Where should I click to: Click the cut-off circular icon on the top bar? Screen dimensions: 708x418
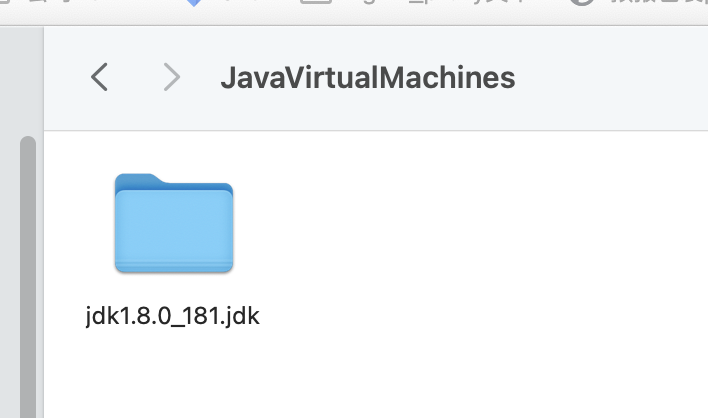click(x=582, y=3)
